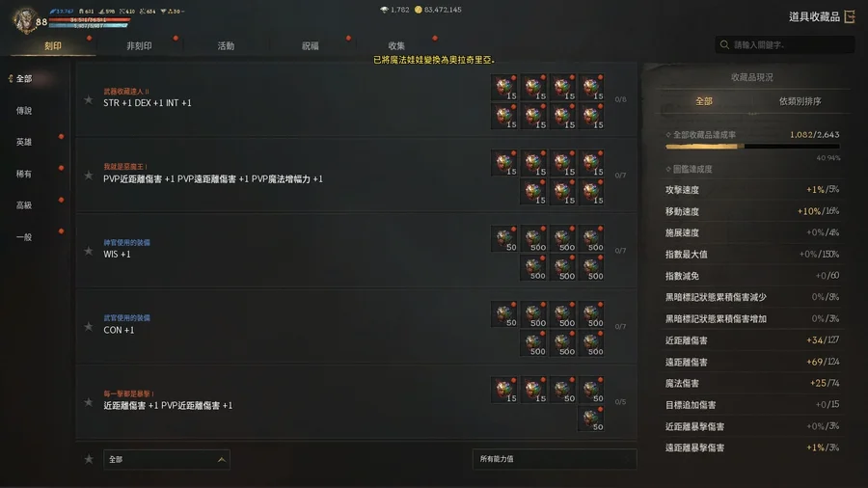Click the character portrait avatar icon
This screenshot has width=868, height=488.
24,20
